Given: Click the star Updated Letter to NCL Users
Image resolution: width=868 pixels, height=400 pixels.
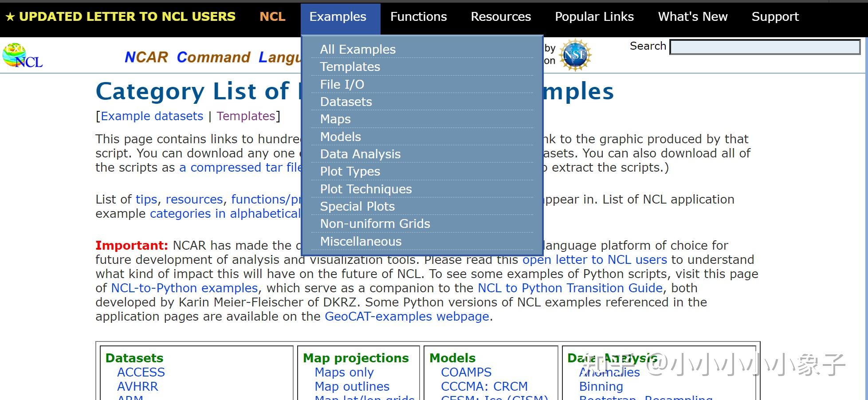Looking at the screenshot, I should click(x=120, y=17).
